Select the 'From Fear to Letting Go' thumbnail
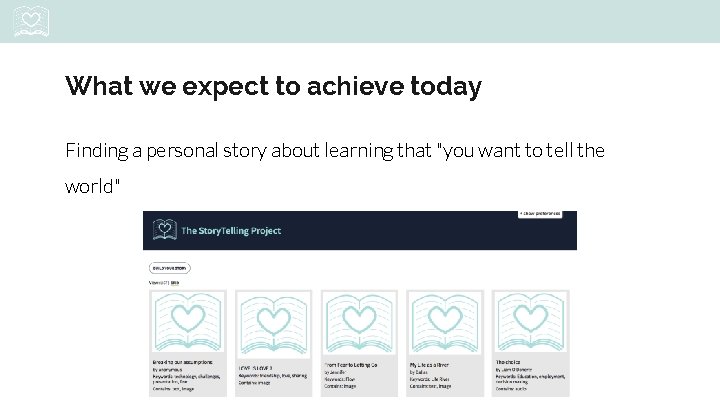 [x=359, y=320]
